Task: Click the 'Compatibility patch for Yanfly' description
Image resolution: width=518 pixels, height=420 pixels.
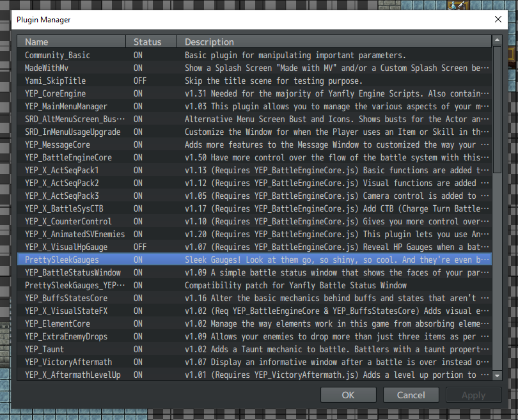Action: coord(295,286)
